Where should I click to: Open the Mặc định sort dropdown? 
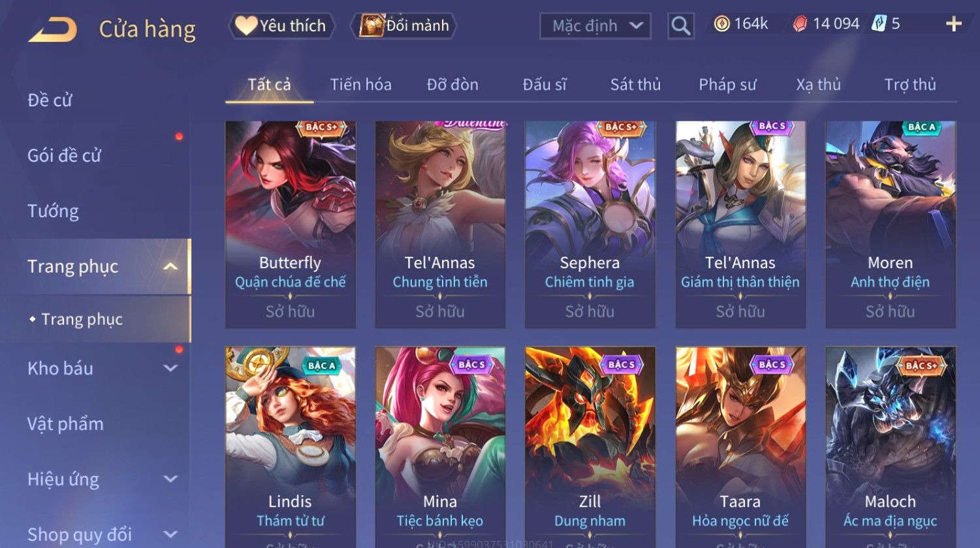tap(595, 26)
